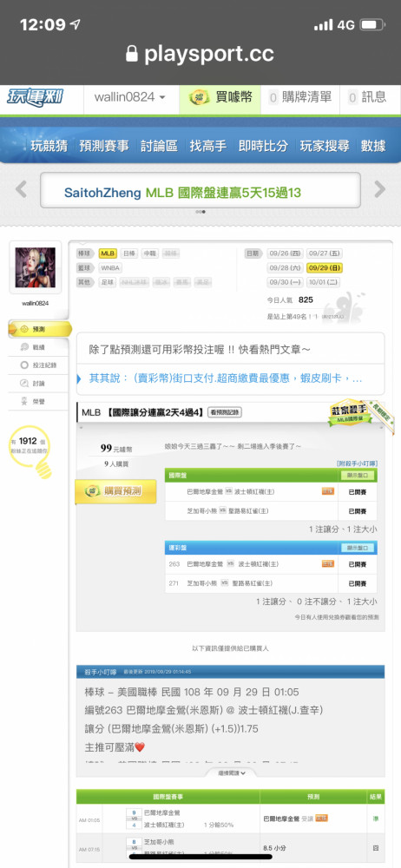Open 找高手 in the navigation bar

208,146
